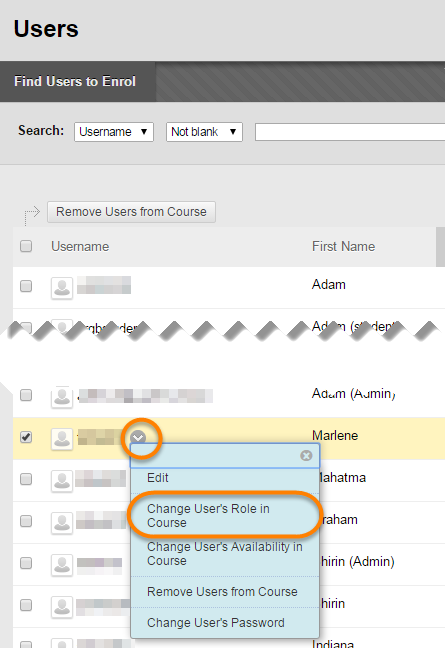
Task: Click Marlene's user avatar icon
Action: 62,438
